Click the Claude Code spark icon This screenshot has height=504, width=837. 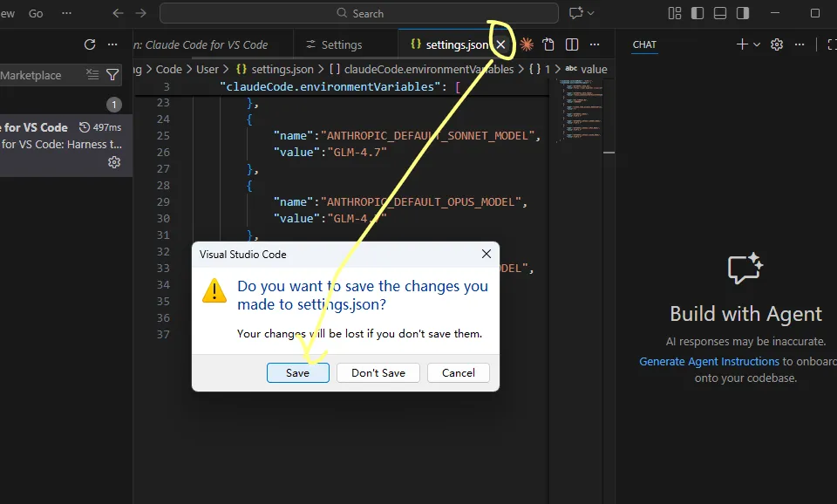pos(527,44)
